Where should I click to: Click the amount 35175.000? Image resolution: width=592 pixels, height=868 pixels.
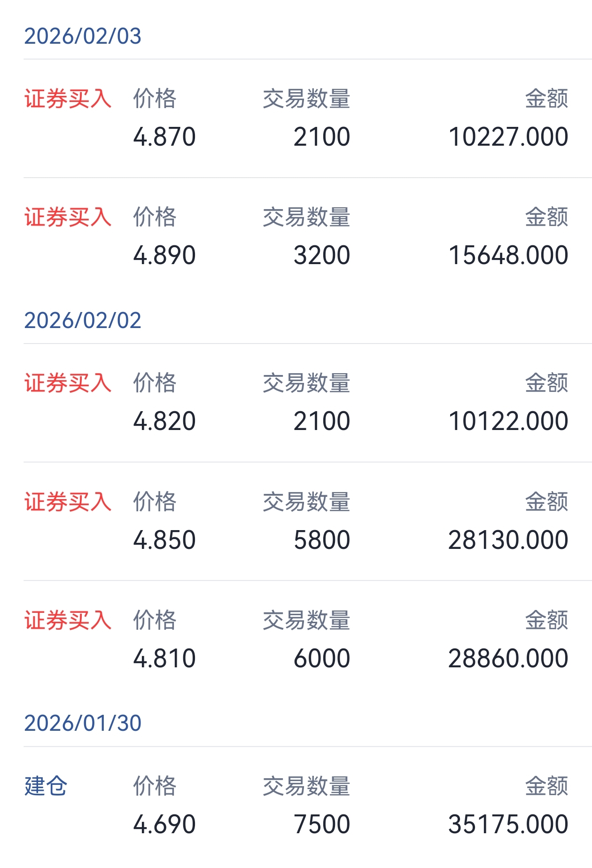(508, 824)
